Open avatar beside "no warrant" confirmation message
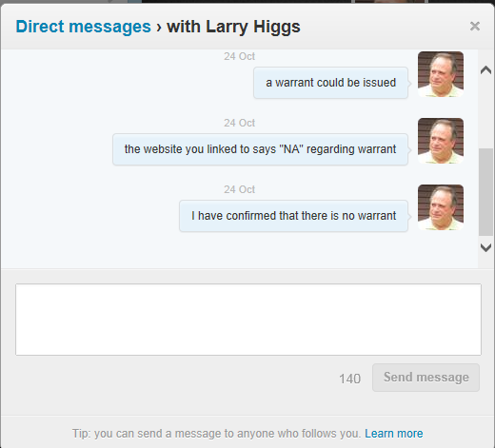The image size is (495, 448). point(441,207)
